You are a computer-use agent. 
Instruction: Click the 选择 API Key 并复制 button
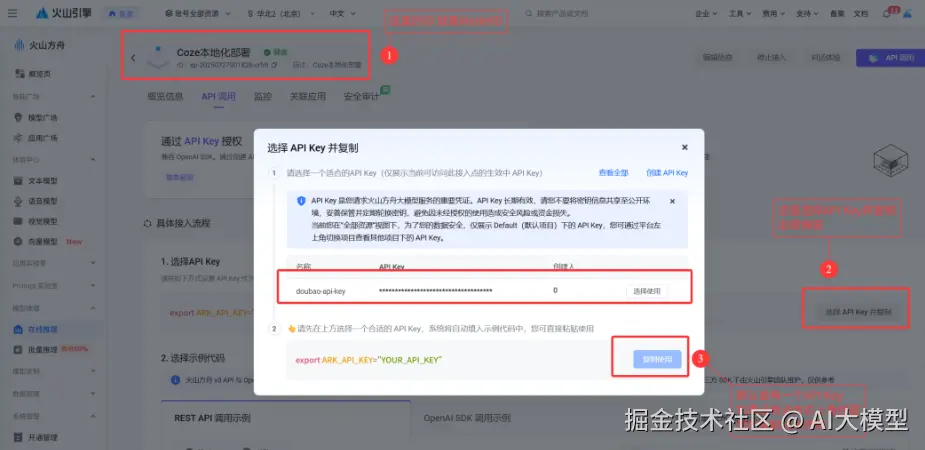click(858, 312)
